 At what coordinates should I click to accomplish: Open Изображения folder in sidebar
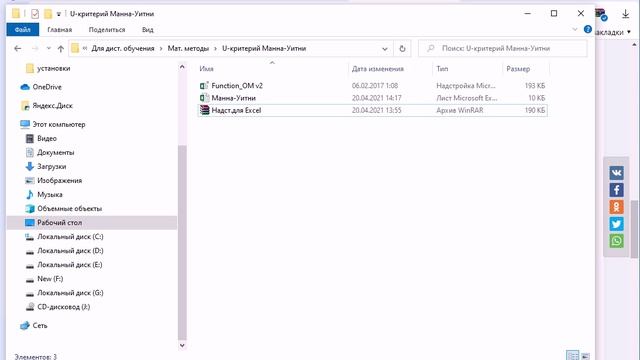point(59,180)
